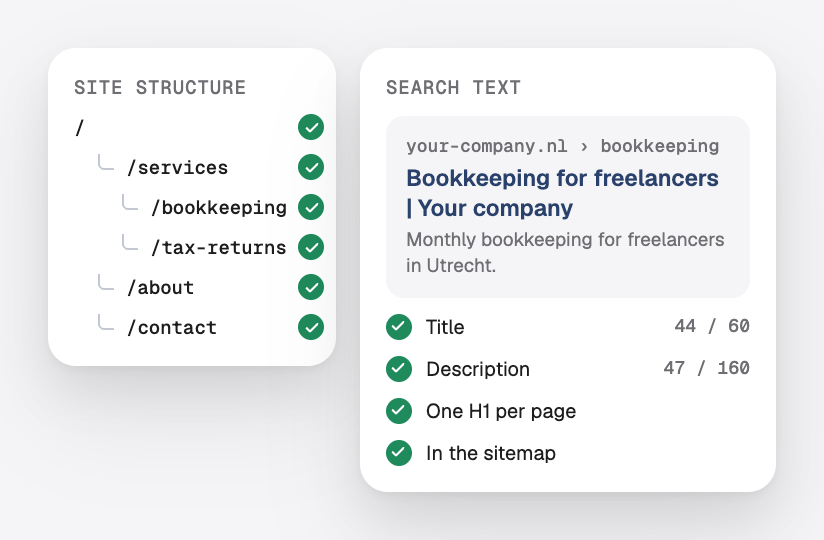The width and height of the screenshot is (824, 540).
Task: Open the Bookkeeping for freelancers title link
Action: click(x=562, y=193)
